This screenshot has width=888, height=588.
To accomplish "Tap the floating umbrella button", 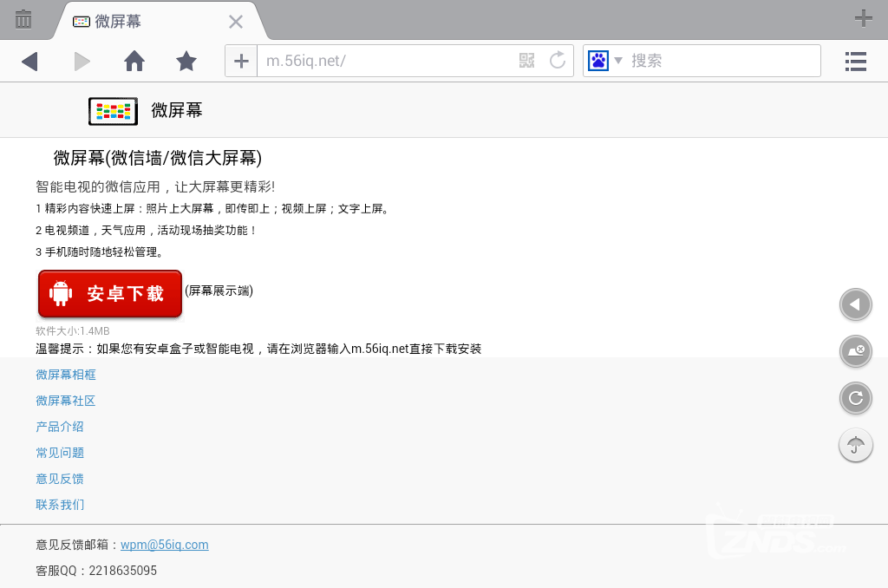I will point(856,446).
